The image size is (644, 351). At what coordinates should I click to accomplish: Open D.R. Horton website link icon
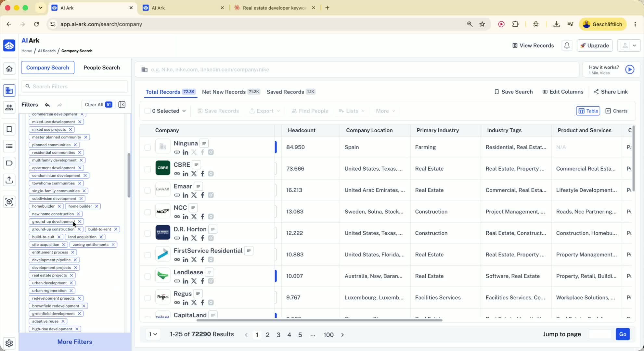(x=177, y=238)
